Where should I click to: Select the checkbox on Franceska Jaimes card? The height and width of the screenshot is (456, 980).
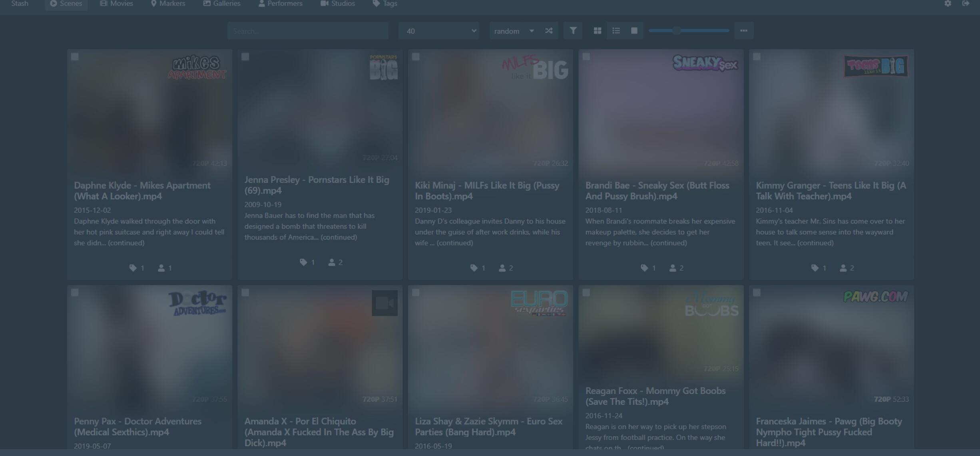click(x=757, y=293)
